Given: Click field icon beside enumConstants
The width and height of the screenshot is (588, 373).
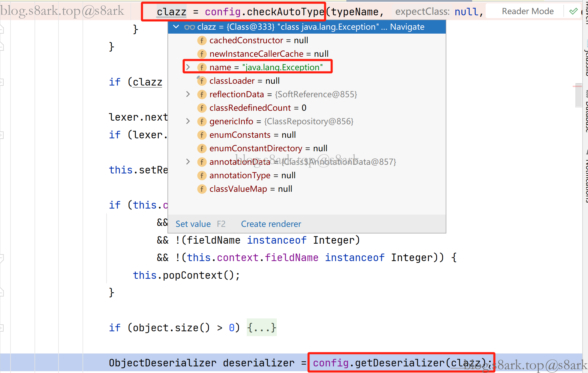Looking at the screenshot, I should (202, 135).
